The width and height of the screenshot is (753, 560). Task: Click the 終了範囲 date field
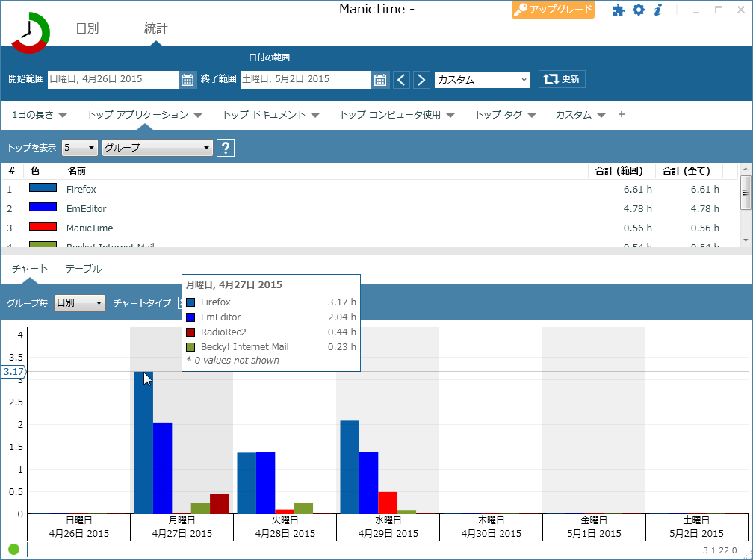click(306, 80)
